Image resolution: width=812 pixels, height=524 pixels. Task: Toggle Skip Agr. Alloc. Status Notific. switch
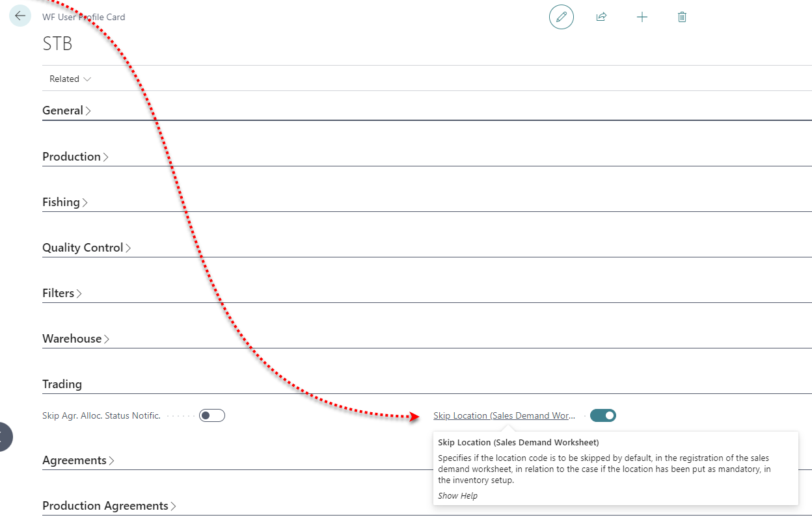coord(212,415)
